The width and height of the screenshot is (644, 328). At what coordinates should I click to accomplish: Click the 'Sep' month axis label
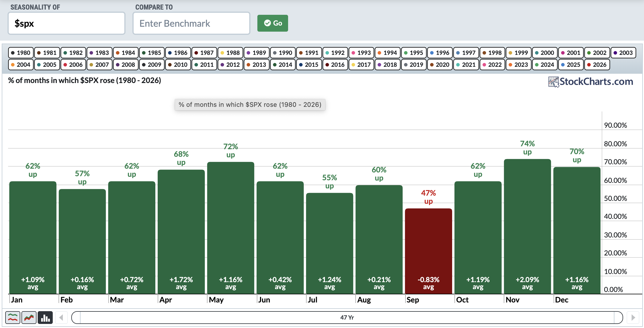pyautogui.click(x=413, y=300)
